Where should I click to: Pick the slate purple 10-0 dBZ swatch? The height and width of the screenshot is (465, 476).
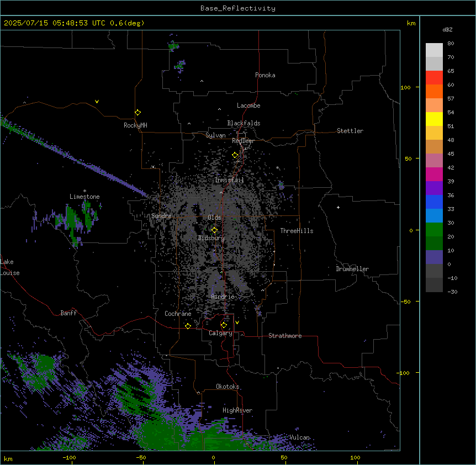[x=434, y=257]
